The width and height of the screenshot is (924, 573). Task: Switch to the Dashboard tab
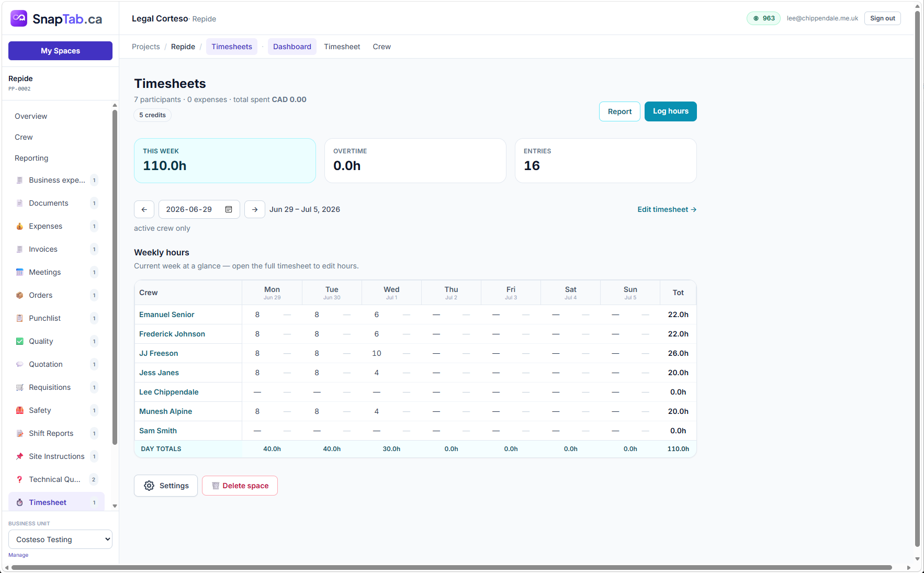point(292,47)
